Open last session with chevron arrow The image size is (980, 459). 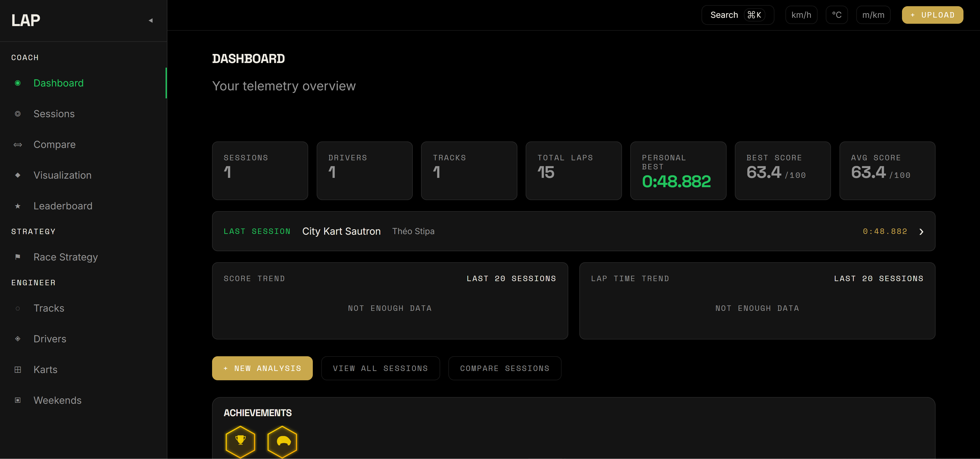pyautogui.click(x=921, y=232)
